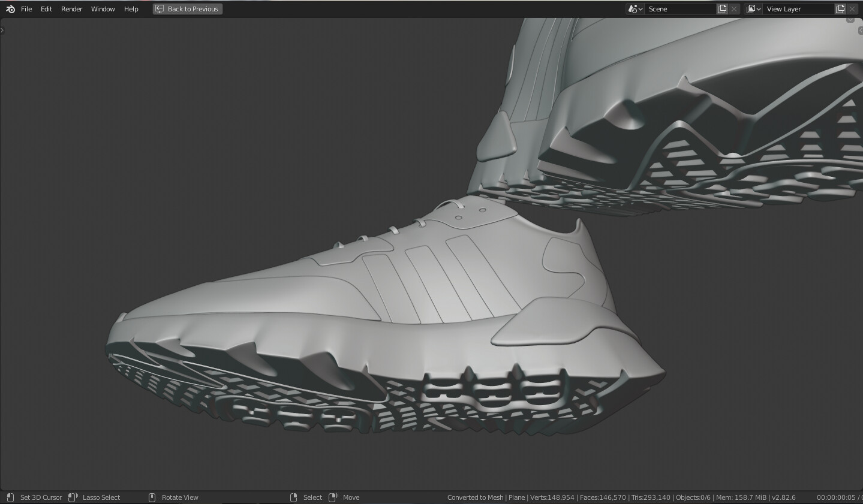The height and width of the screenshot is (504, 863).
Task: Click the Blender logo icon
Action: (10, 9)
